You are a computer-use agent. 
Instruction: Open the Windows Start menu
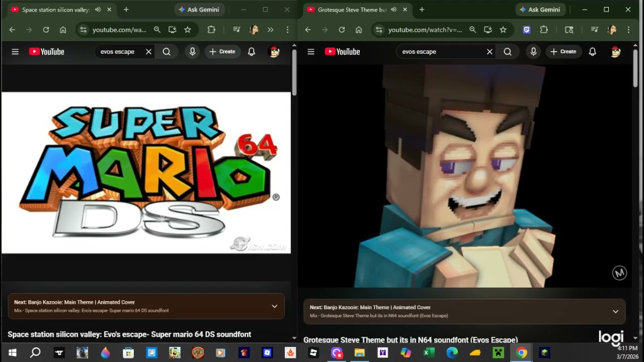point(12,352)
